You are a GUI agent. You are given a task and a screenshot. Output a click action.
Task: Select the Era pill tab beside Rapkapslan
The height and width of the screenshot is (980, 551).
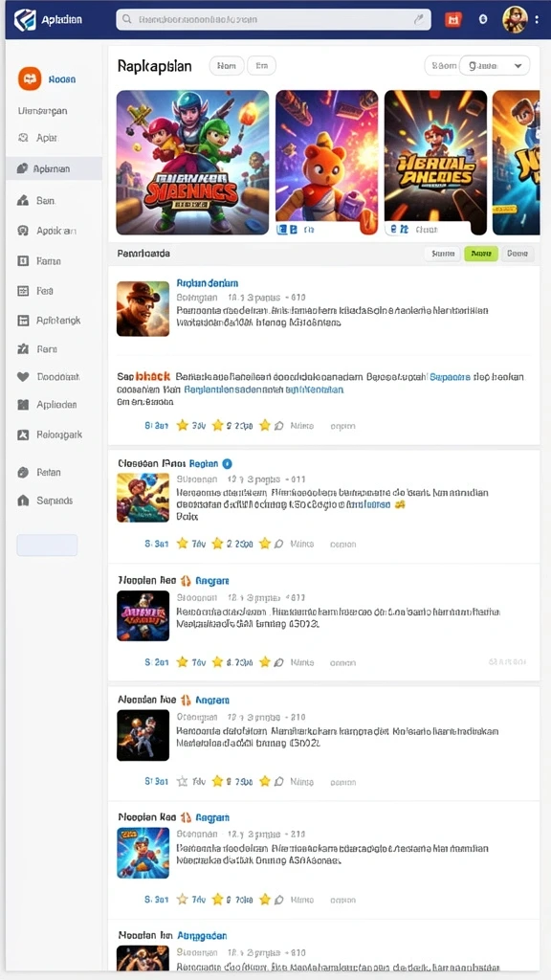click(262, 65)
